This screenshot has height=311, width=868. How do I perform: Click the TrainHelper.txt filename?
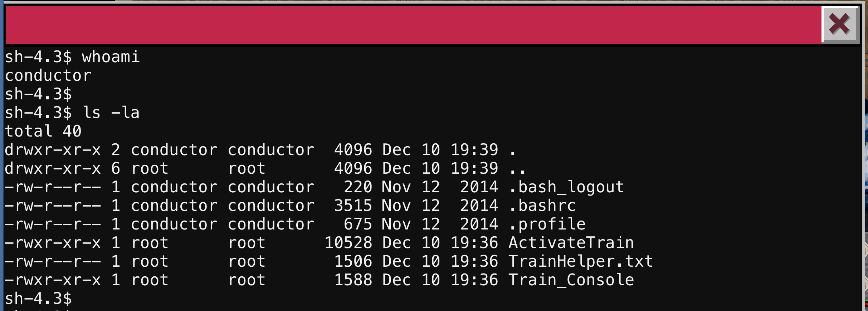click(581, 261)
